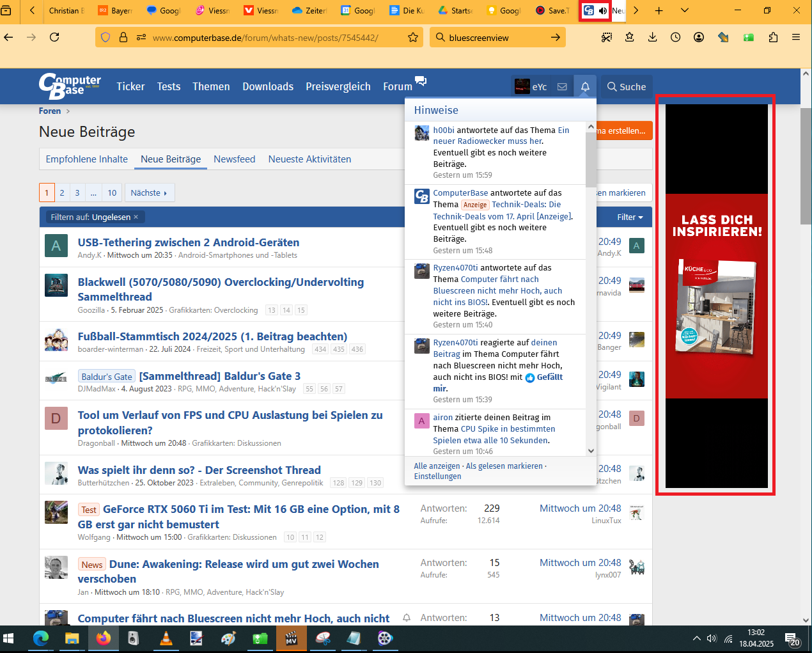The width and height of the screenshot is (812, 653).
Task: Open private messages via the envelope icon
Action: click(x=561, y=86)
